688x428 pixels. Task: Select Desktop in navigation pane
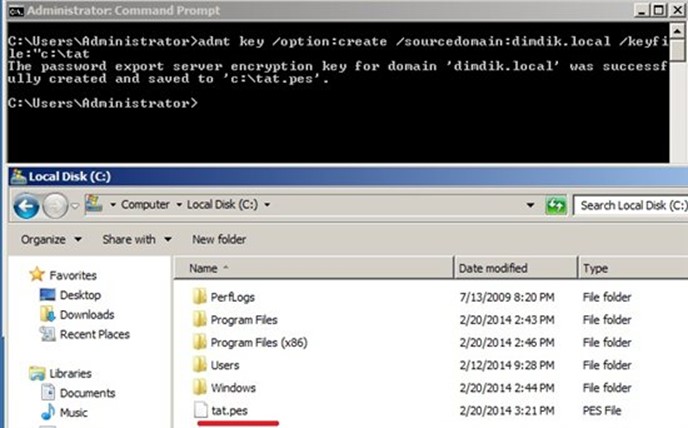point(80,295)
